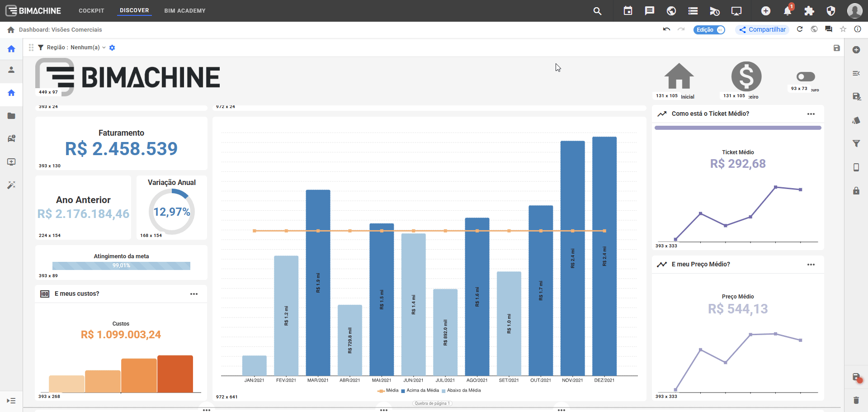Open the notifications bell
This screenshot has height=412, width=868.
pos(787,11)
